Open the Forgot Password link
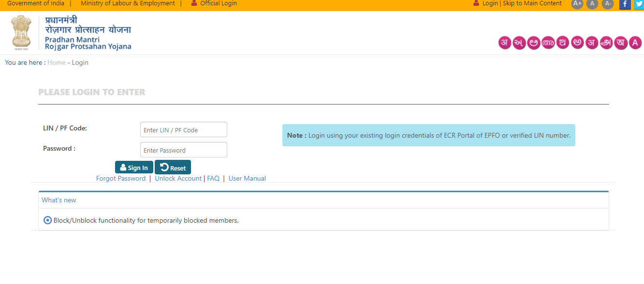The width and height of the screenshot is (644, 284). (121, 178)
